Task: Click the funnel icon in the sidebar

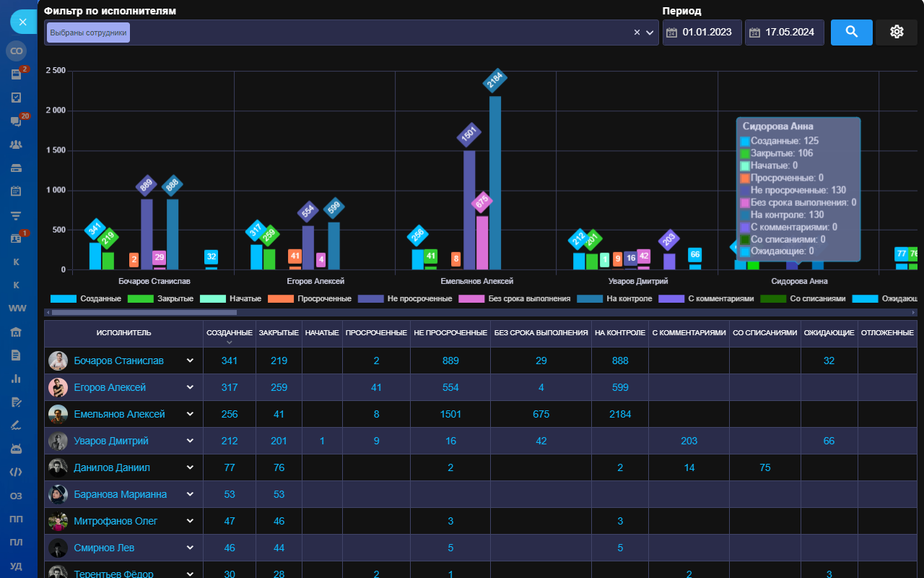Action: [16, 215]
